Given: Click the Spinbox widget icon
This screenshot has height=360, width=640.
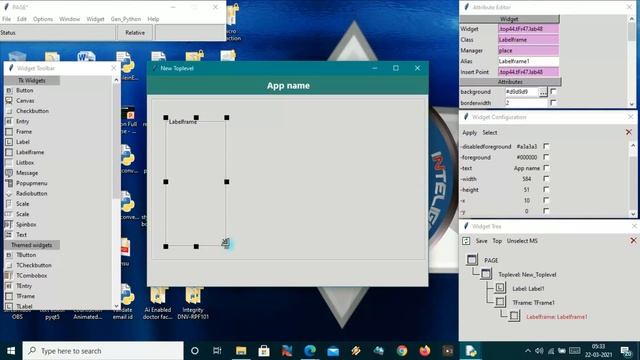Looking at the screenshot, I should (9, 224).
